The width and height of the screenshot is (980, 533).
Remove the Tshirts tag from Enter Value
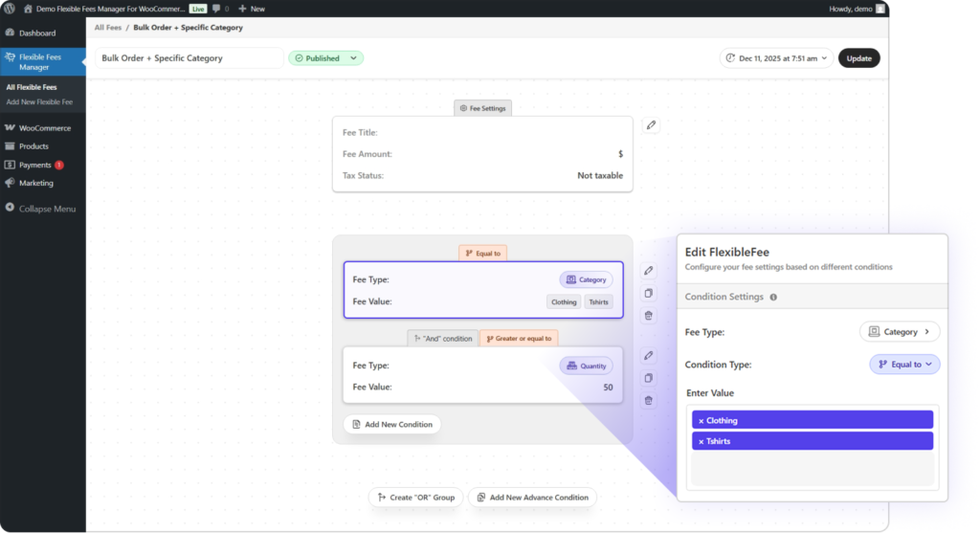(701, 441)
